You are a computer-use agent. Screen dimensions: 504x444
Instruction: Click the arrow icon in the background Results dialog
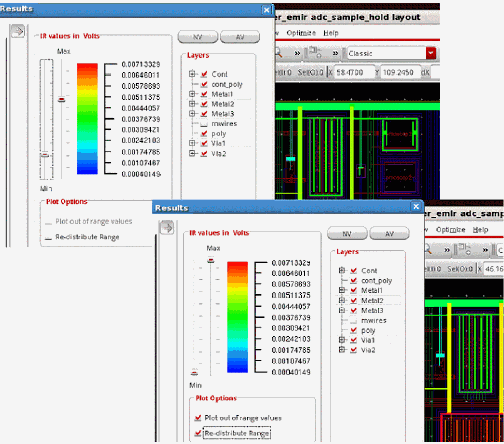tap(18, 32)
